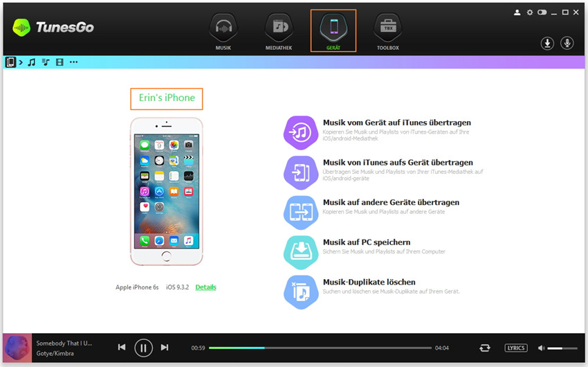The height and width of the screenshot is (367, 588).
Task: Adjust the volume slider
Action: 562,348
